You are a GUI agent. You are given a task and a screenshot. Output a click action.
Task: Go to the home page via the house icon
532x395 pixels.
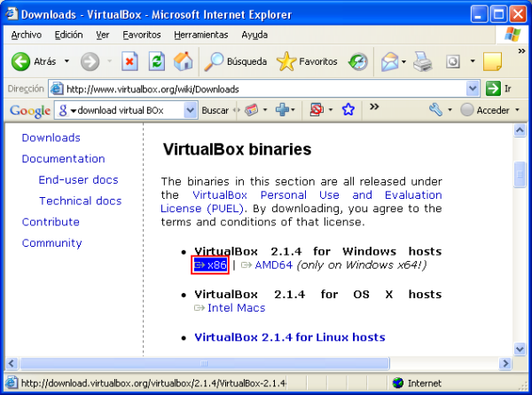click(x=184, y=62)
